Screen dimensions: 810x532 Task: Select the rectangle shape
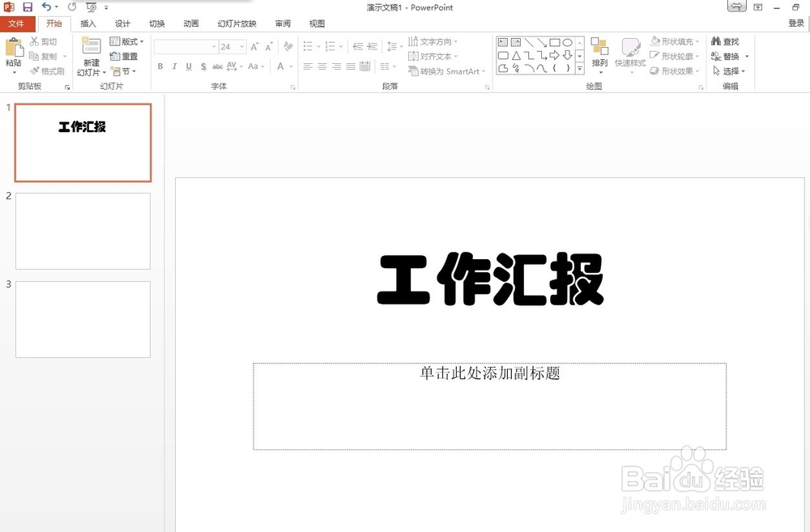[x=554, y=42]
